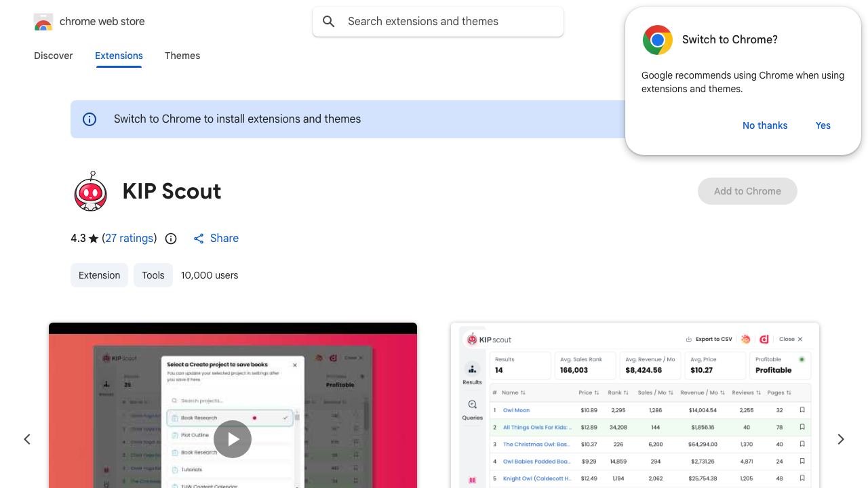Confirm switching to Chrome with Yes
Image resolution: width=868 pixels, height=488 pixels.
[823, 125]
